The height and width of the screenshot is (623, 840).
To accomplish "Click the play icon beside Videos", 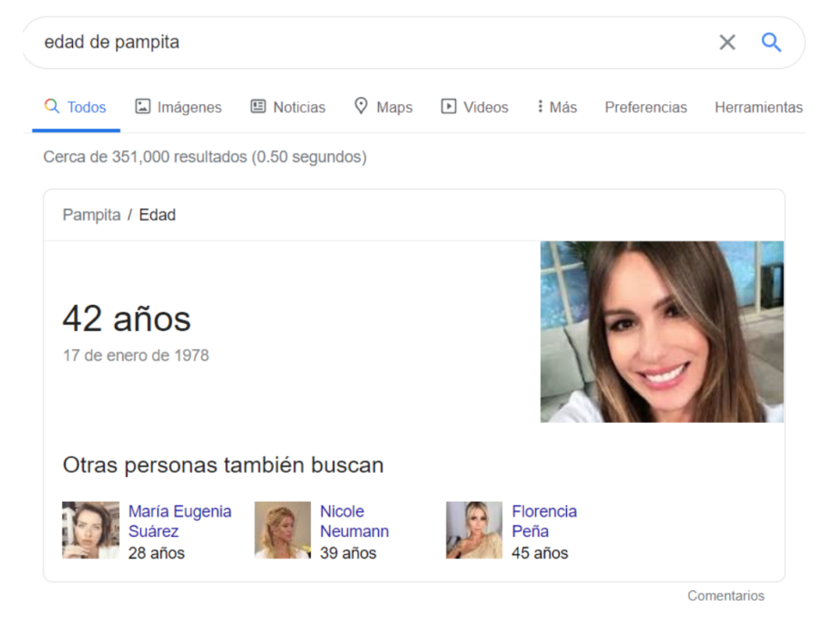I will pyautogui.click(x=449, y=106).
